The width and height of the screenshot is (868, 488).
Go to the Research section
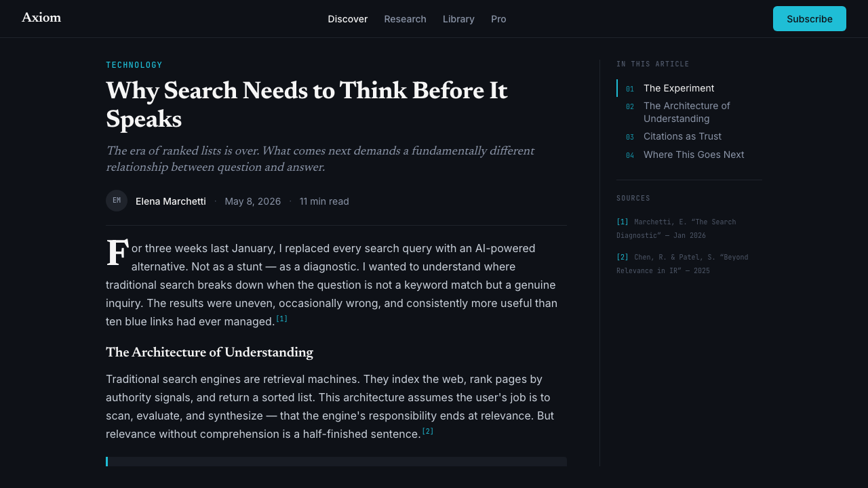tap(405, 19)
